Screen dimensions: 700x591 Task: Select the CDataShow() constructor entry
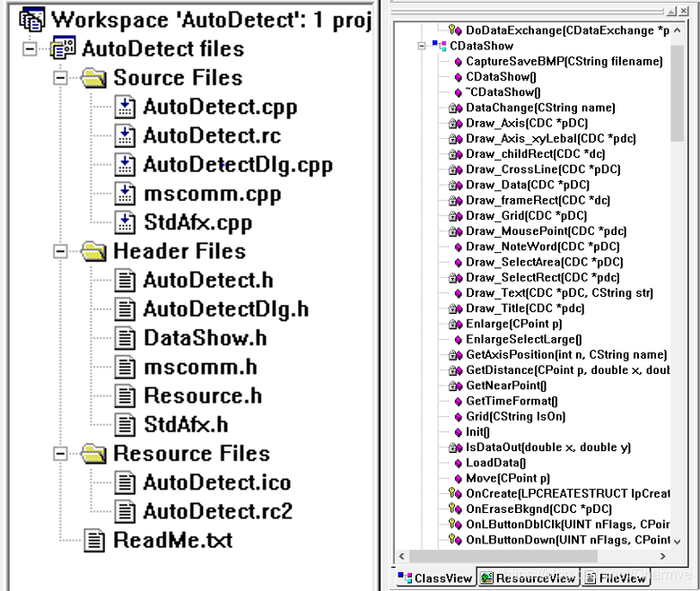pos(501,77)
